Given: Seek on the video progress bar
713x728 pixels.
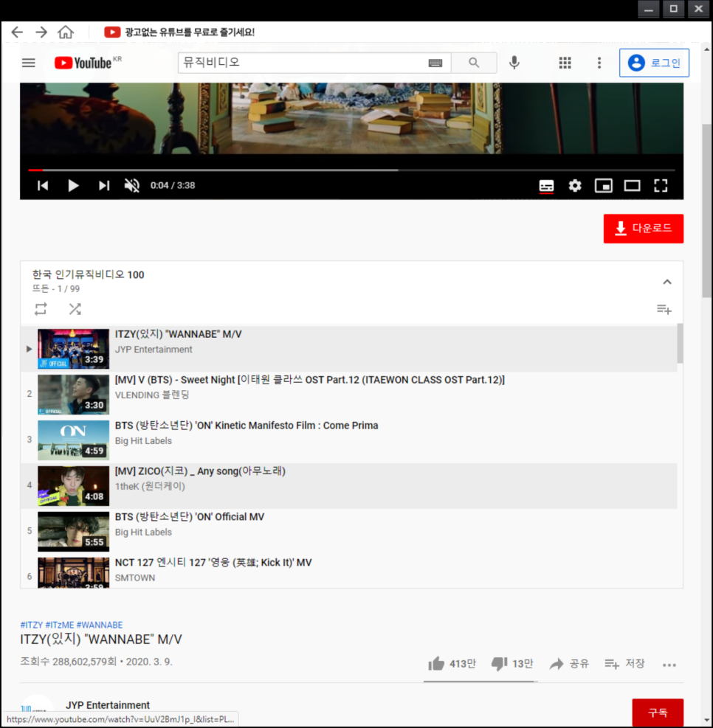Looking at the screenshot, I should point(351,170).
